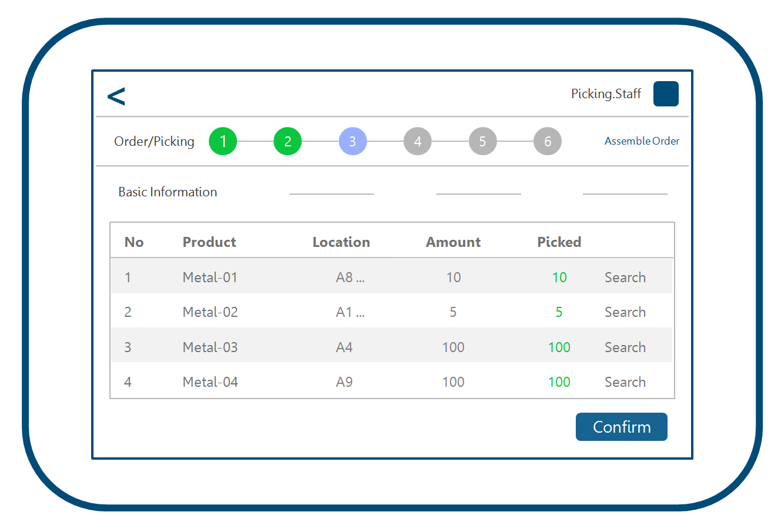Select the gray step 5 circle
Viewport: 784px width, 532px height.
point(482,141)
